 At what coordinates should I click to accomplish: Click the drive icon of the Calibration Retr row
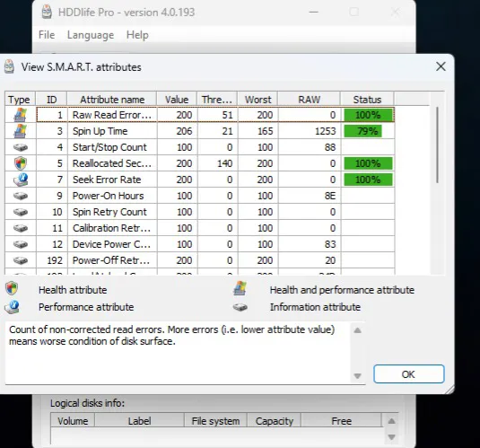(21, 228)
